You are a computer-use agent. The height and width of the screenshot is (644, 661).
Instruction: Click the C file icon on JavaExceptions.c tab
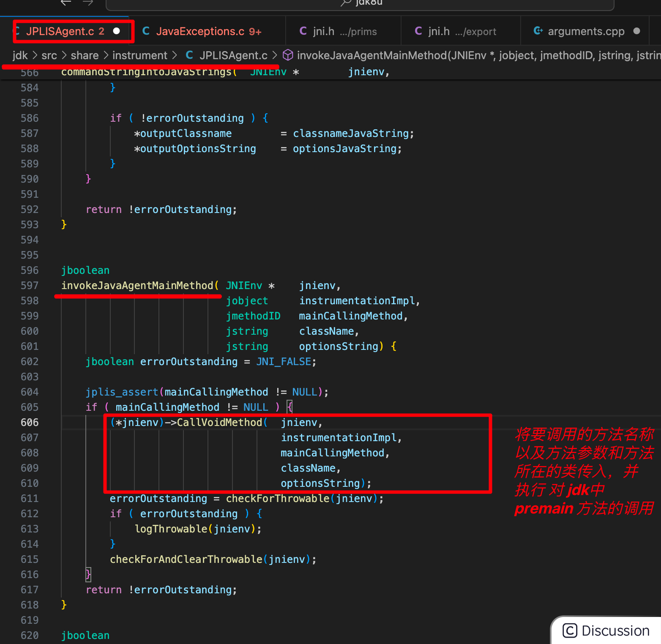pyautogui.click(x=146, y=31)
